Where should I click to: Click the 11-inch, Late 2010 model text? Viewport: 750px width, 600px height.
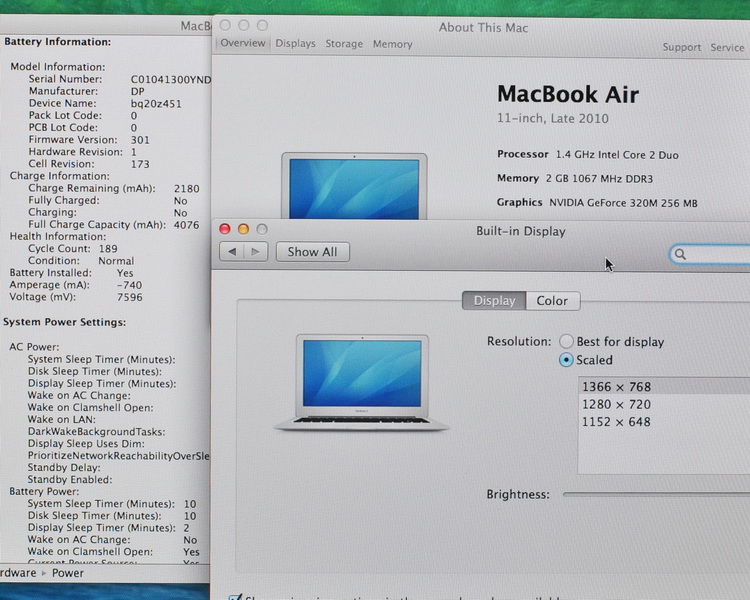pos(553,118)
